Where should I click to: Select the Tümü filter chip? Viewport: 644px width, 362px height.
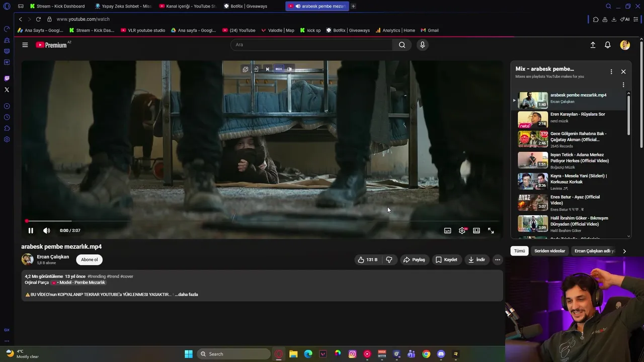click(x=519, y=251)
